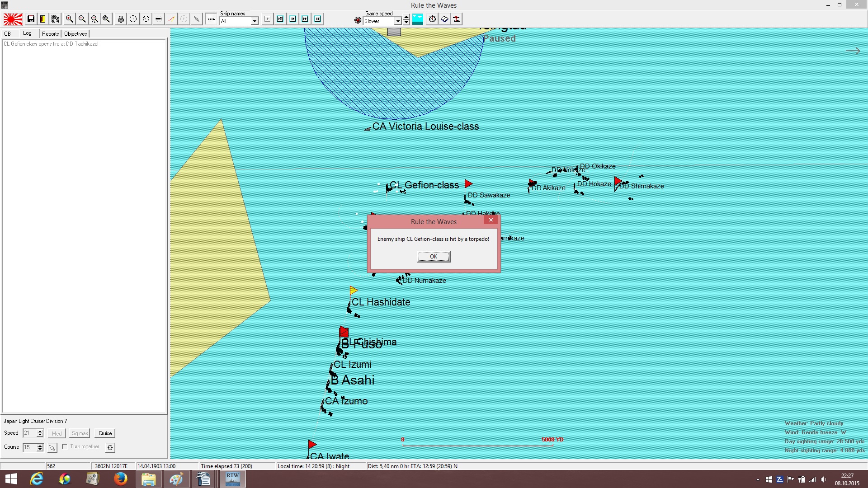Click the red course line icon
Image resolution: width=868 pixels, height=488 pixels.
point(171,19)
